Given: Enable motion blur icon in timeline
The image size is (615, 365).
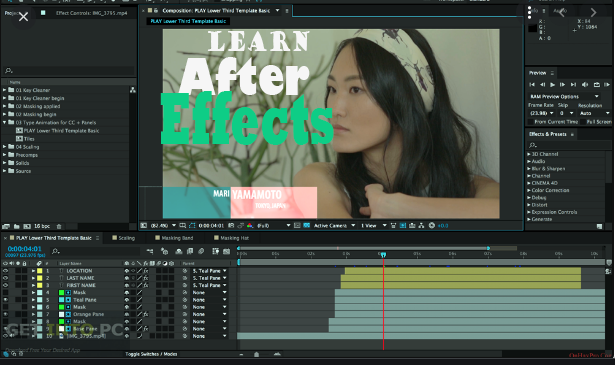Looking at the screenshot, I should (201, 251).
